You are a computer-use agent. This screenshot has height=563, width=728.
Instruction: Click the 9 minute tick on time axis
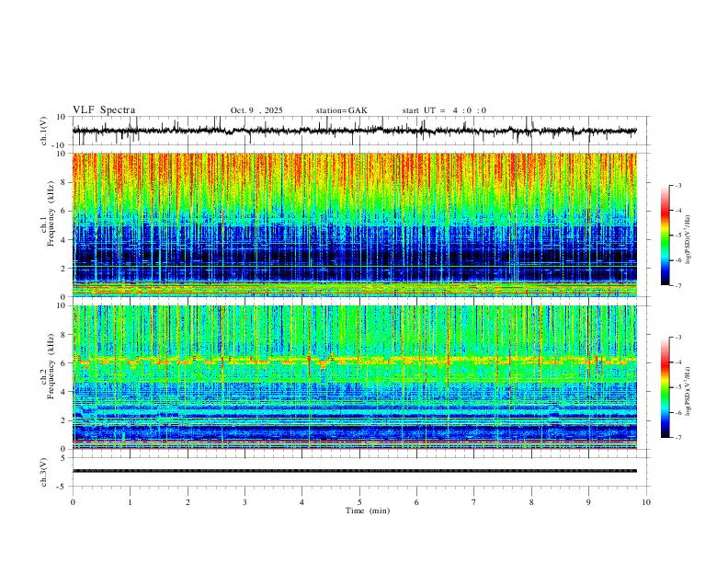[x=588, y=502]
